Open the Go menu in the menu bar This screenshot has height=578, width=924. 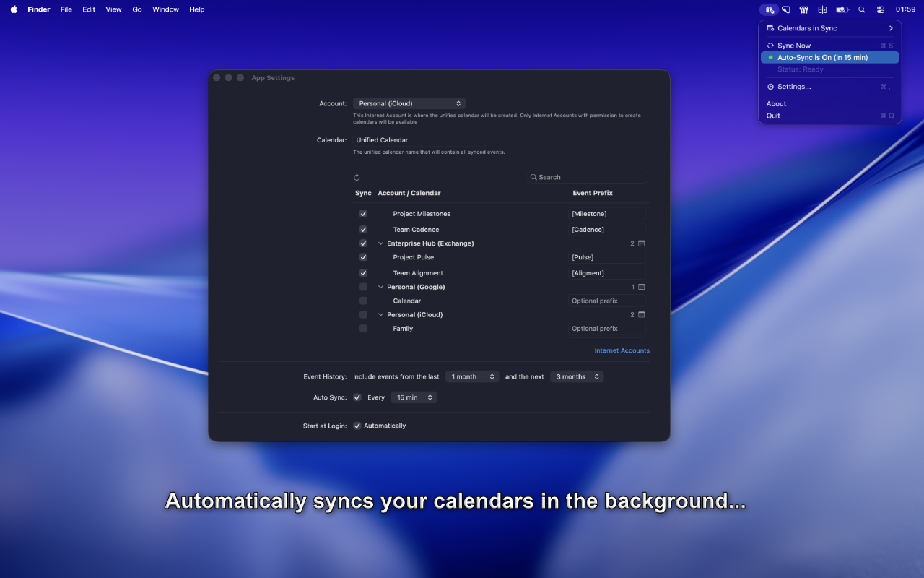(136, 9)
